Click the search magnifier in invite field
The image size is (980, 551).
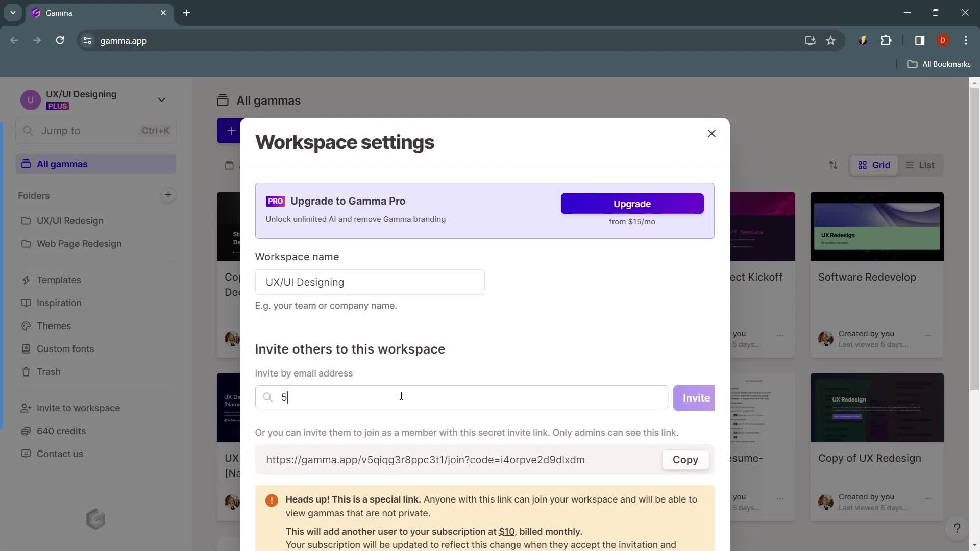point(268,397)
